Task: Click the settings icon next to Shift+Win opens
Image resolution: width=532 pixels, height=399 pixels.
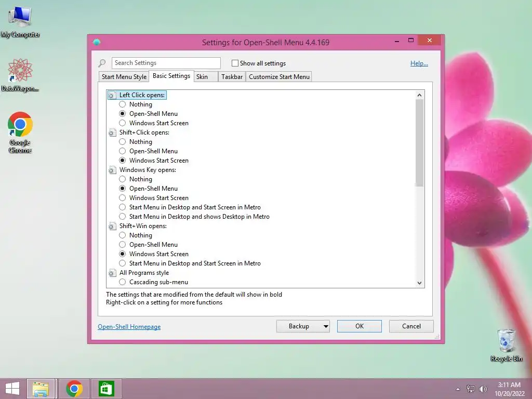Action: pyautogui.click(x=112, y=227)
